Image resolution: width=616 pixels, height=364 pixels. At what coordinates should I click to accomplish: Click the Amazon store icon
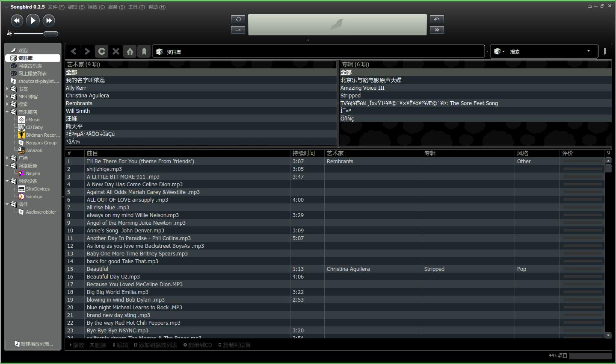tap(21, 150)
